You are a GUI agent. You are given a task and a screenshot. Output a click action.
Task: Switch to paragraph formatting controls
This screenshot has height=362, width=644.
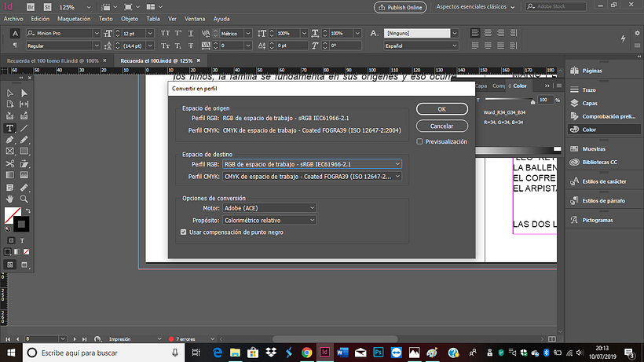(x=15, y=45)
